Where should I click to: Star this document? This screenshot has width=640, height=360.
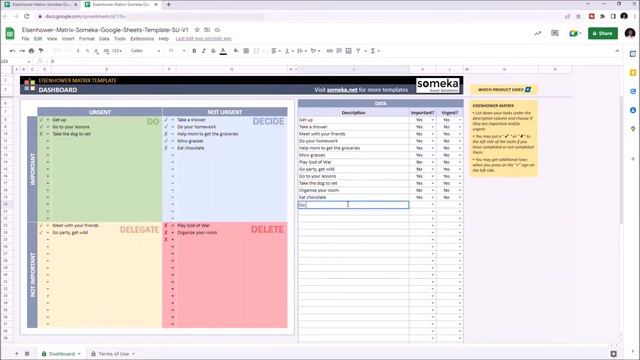pyautogui.click(x=197, y=30)
